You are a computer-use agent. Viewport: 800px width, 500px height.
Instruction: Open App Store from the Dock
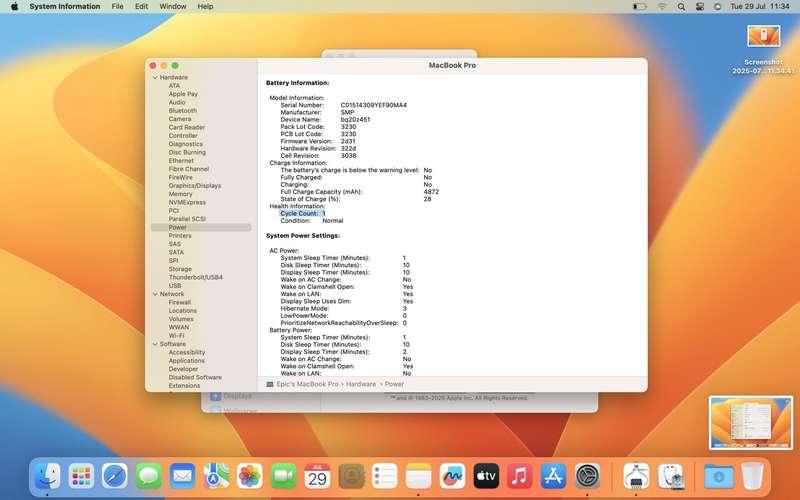553,477
